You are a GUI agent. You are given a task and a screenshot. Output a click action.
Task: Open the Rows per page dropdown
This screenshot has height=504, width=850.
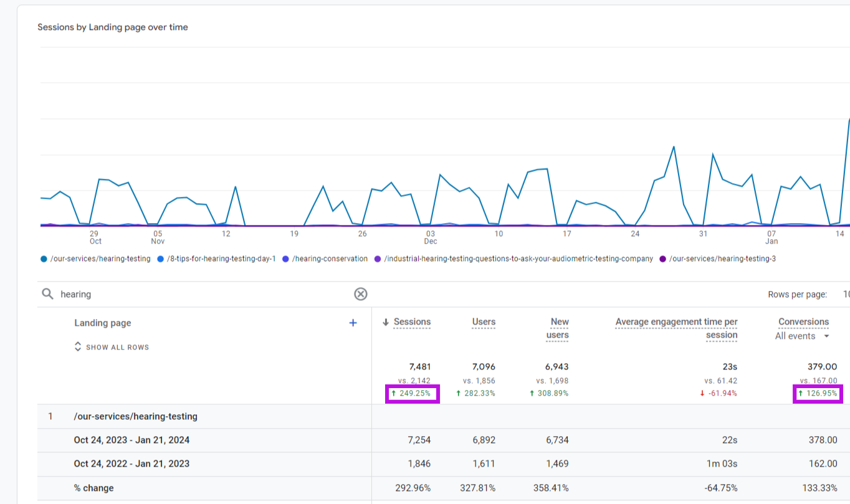point(846,293)
